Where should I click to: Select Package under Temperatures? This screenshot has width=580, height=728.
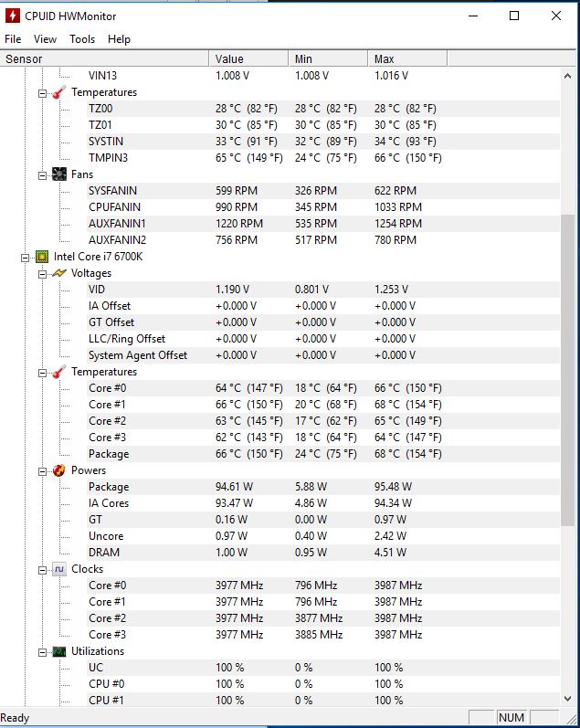(x=323, y=454)
